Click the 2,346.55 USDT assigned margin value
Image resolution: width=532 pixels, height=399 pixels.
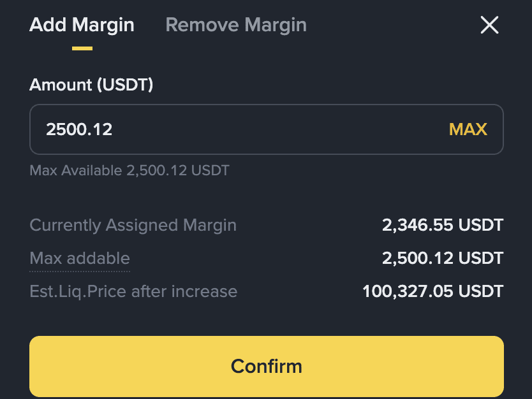[x=443, y=225]
